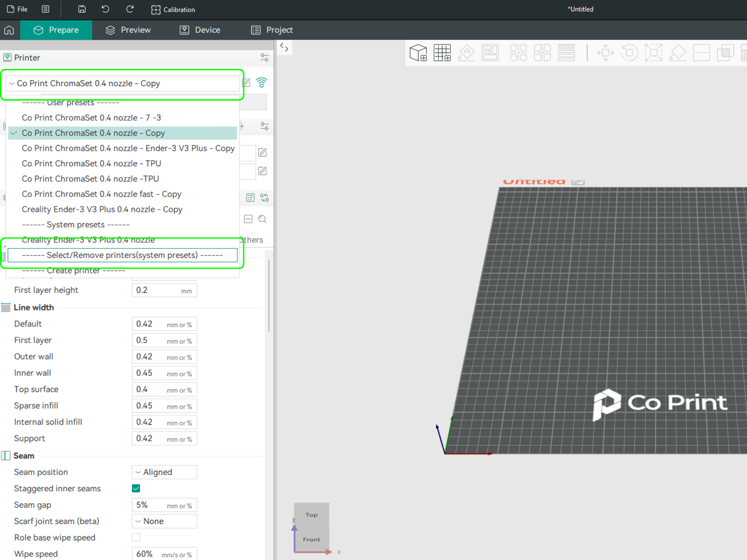
Task: Click the arrange all objects icon
Action: pos(490,53)
